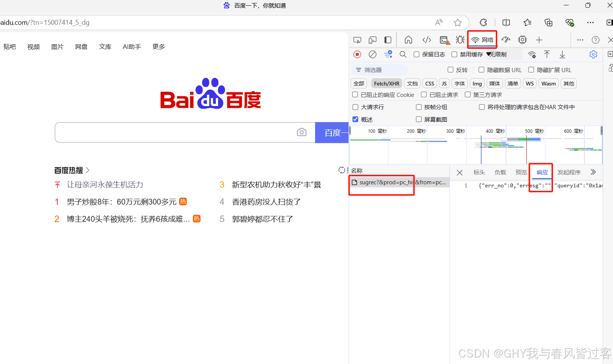Stop recording network log button
Screen dimensions: 613x364
point(357,54)
